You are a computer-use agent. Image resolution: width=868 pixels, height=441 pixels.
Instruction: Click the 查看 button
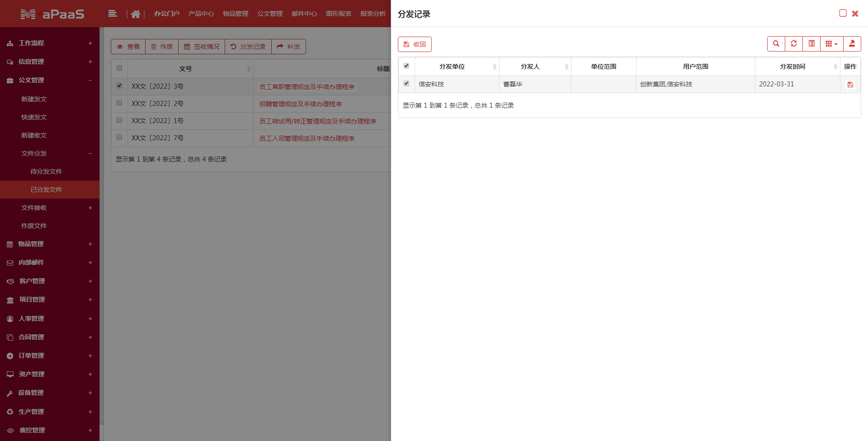(x=128, y=47)
